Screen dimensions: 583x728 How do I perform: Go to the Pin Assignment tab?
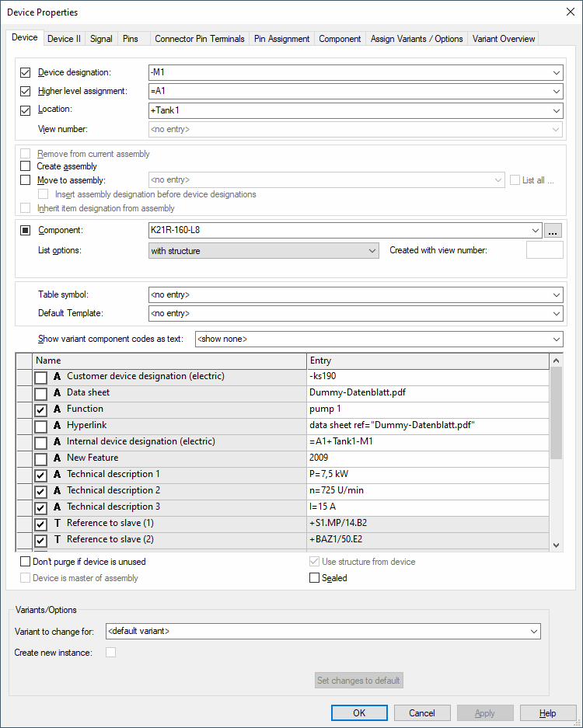[x=281, y=39]
